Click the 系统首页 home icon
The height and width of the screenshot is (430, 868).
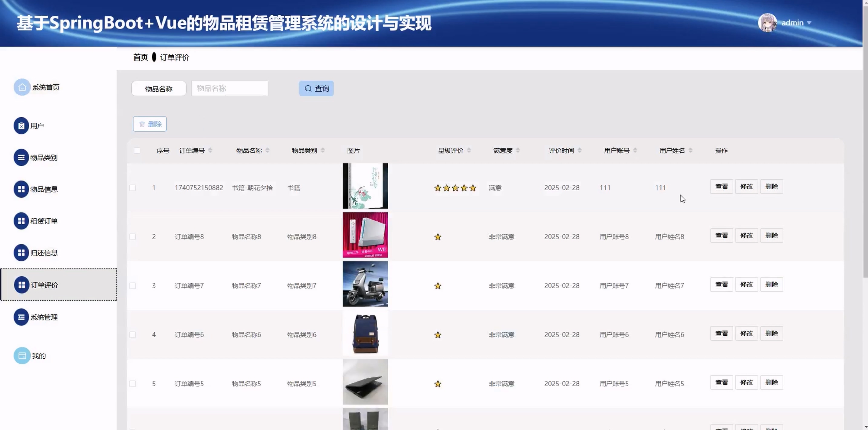[22, 87]
